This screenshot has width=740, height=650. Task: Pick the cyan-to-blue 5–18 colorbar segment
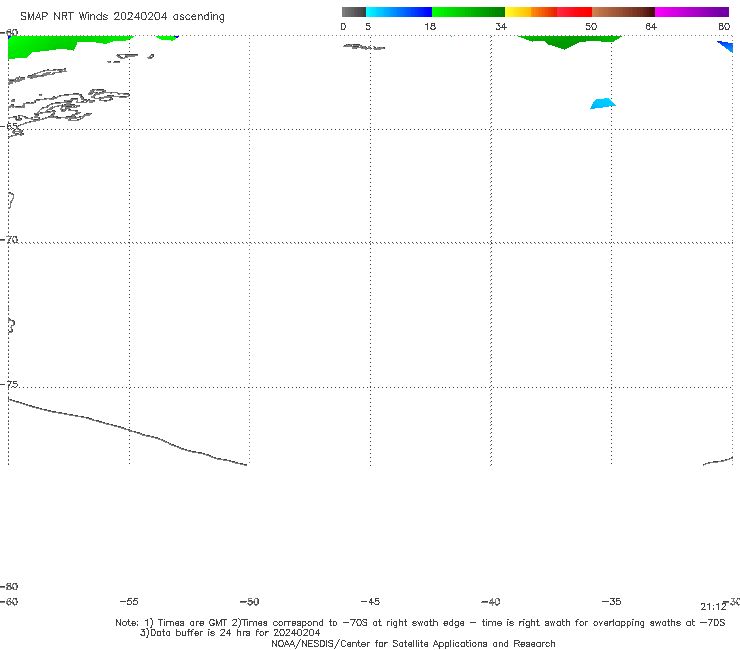[x=399, y=12]
